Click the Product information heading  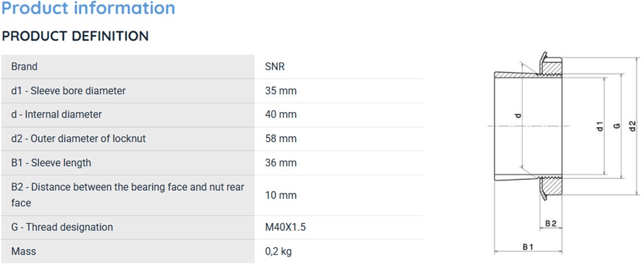click(x=88, y=8)
